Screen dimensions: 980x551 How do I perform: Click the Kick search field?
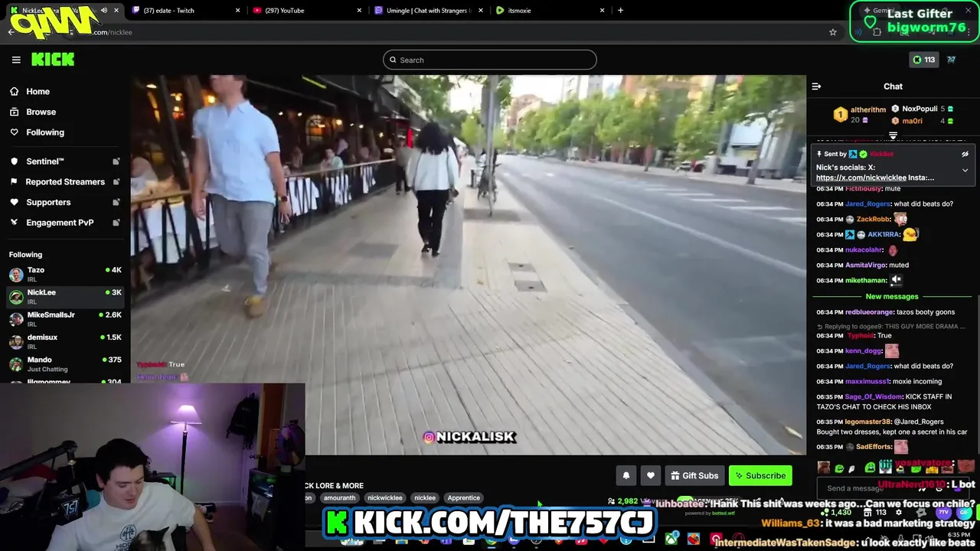pos(490,60)
